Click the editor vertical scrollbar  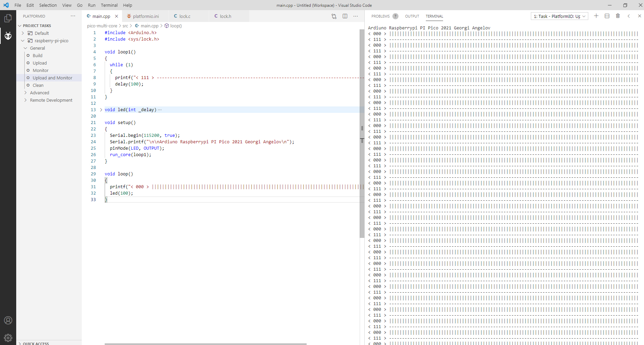point(362,133)
